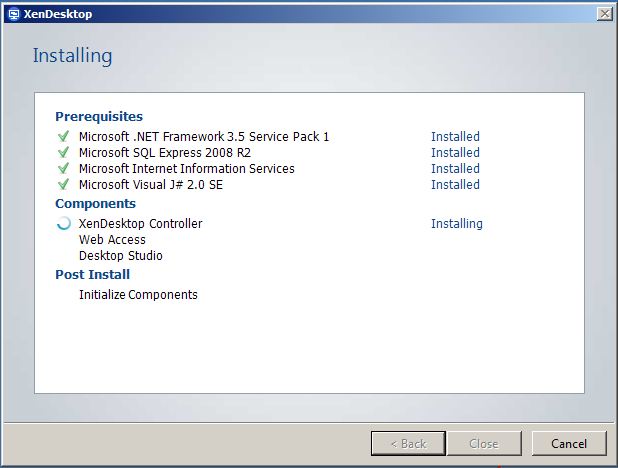Select the Prerequisites section heading
The width and height of the screenshot is (618, 468).
(x=99, y=117)
